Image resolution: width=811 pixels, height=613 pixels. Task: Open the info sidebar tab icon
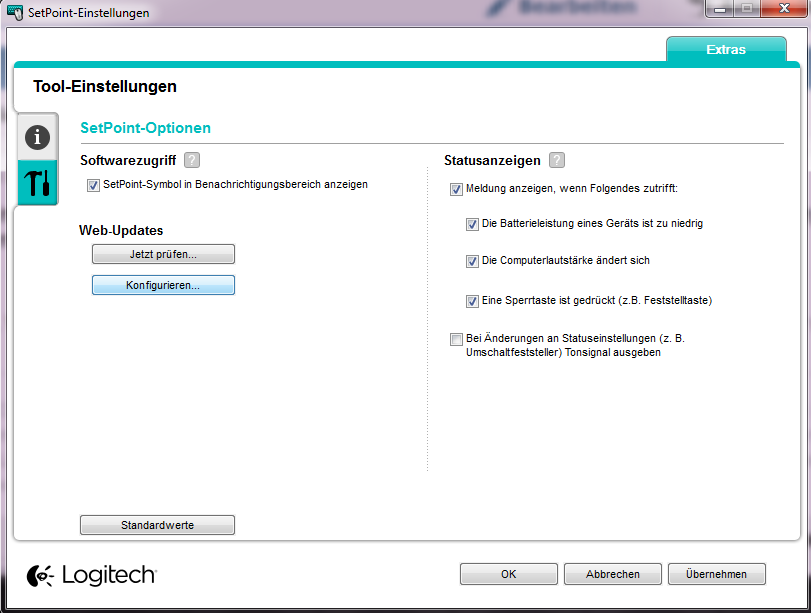pyautogui.click(x=37, y=137)
